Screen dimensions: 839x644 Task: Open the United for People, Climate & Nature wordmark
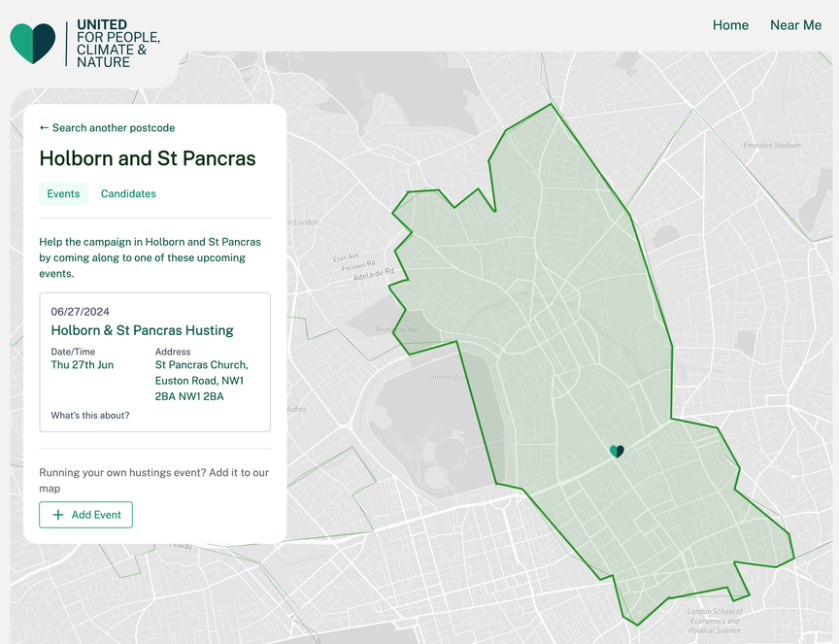tap(118, 44)
